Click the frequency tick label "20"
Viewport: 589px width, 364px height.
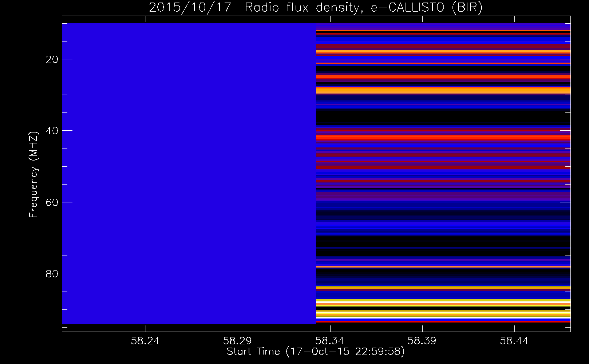click(x=52, y=59)
